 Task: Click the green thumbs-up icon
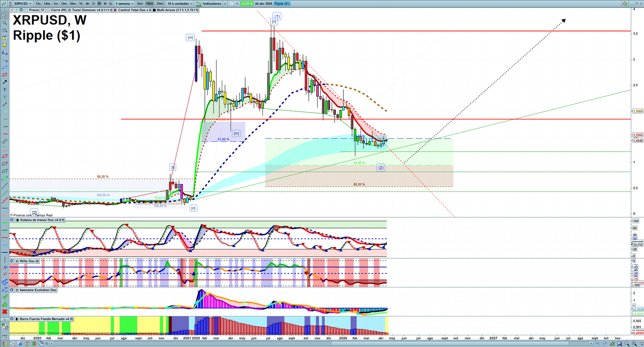(5, 305)
